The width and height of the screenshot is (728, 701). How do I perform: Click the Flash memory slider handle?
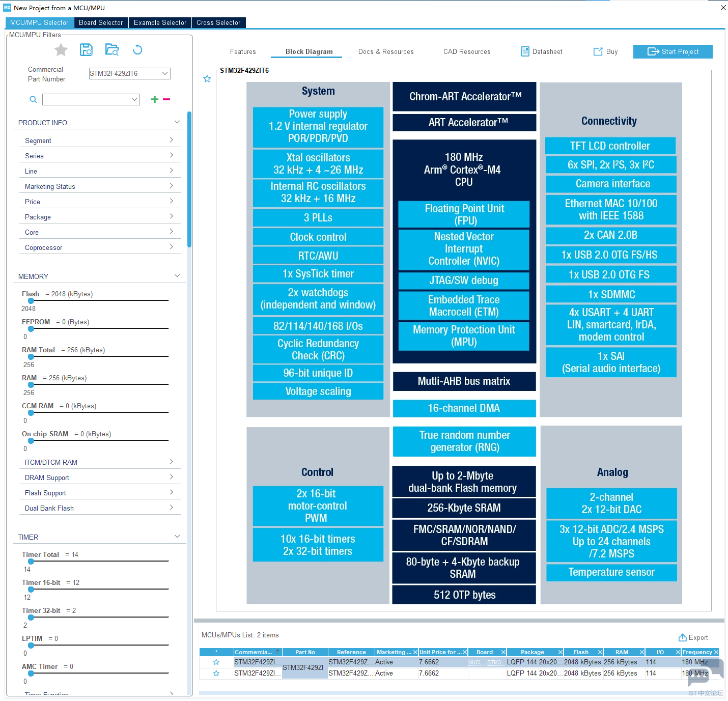(31, 301)
